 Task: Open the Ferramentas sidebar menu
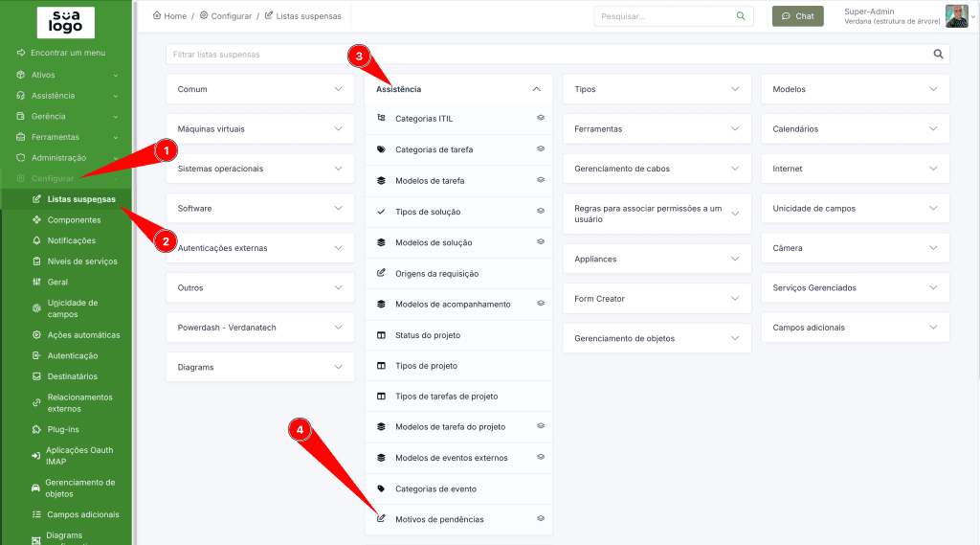[x=66, y=136]
